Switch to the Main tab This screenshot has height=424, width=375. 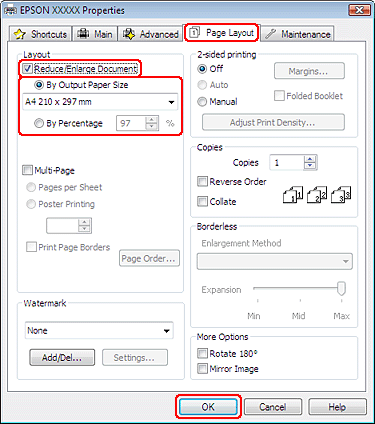(x=95, y=34)
